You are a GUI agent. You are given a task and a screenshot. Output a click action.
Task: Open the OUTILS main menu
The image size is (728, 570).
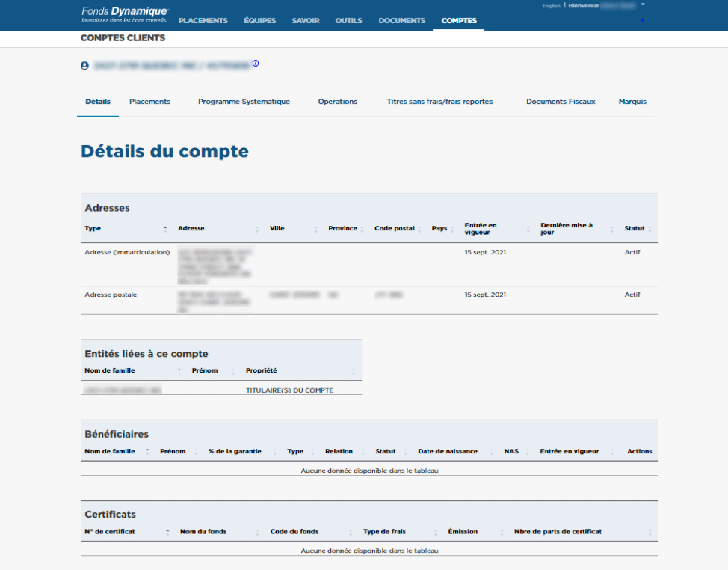click(348, 21)
